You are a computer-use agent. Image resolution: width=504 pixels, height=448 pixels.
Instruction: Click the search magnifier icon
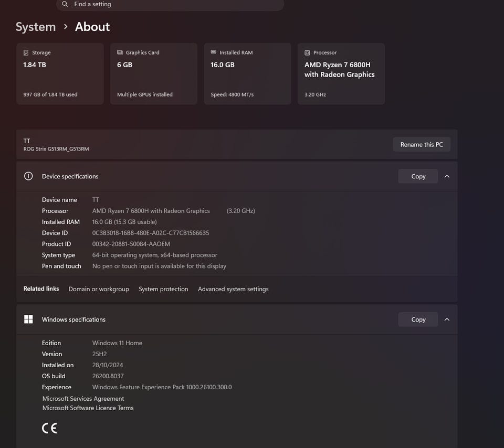(x=65, y=4)
